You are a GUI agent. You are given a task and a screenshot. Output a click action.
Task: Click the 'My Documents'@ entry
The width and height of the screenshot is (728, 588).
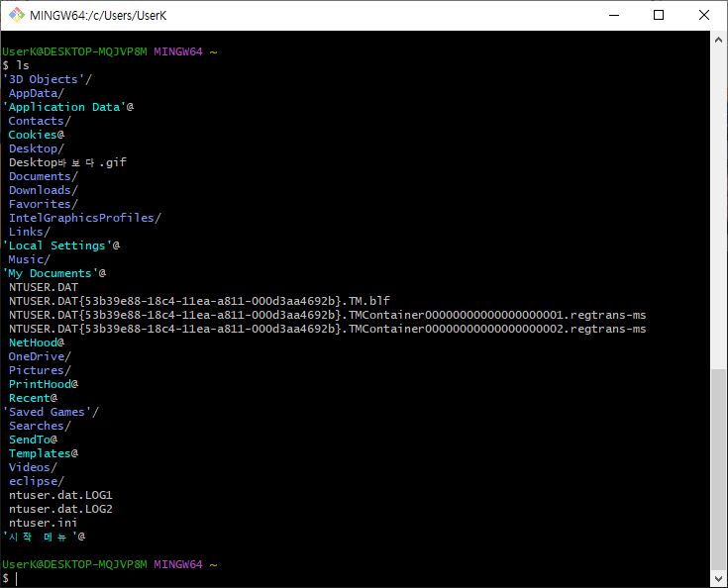tap(54, 273)
